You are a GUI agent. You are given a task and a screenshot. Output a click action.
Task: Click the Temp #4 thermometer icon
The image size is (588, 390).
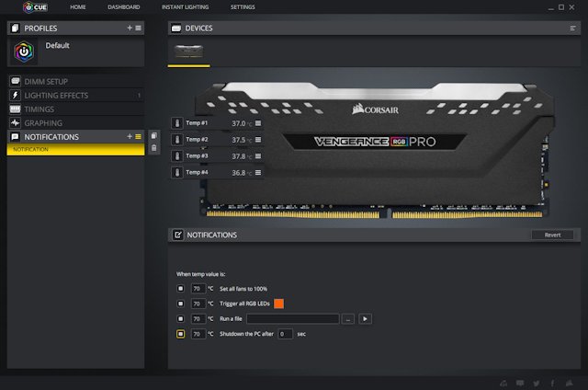coord(177,173)
